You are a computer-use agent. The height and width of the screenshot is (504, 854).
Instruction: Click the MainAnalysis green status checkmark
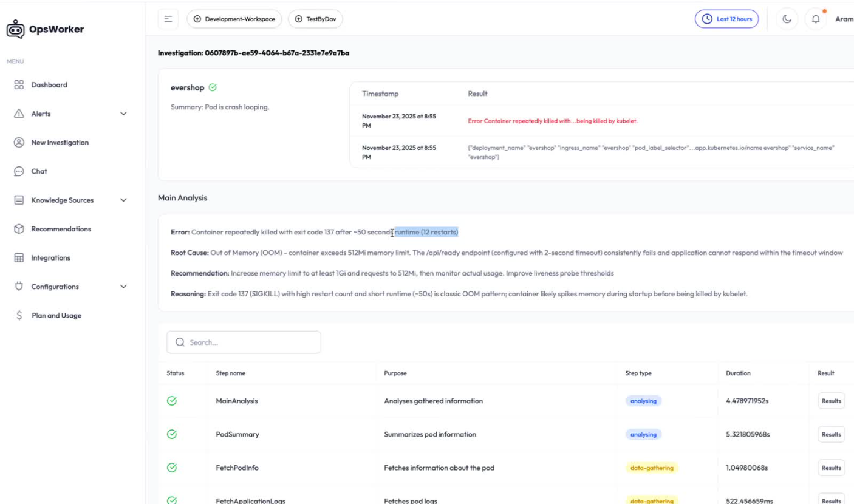click(x=172, y=401)
